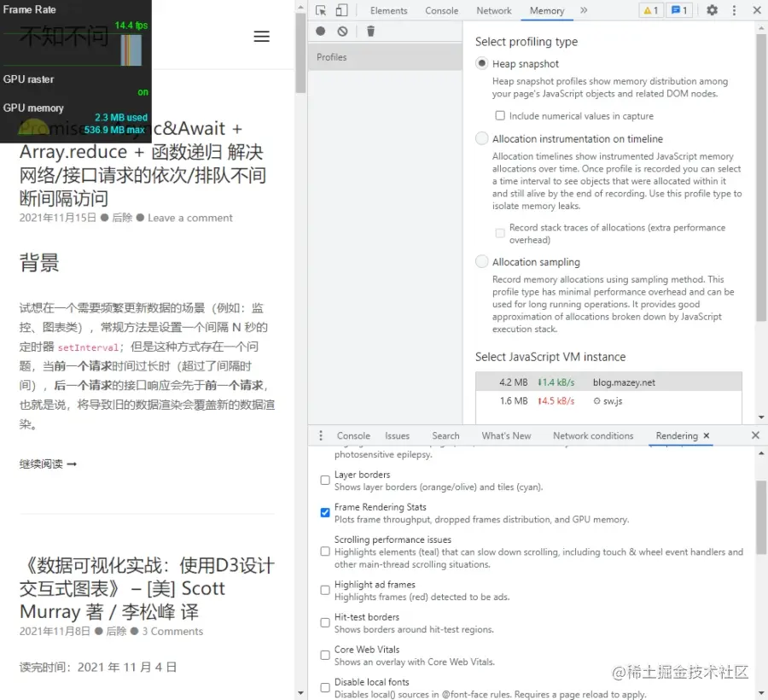Click the Memory panel scroll-down arrow
Viewport: 768px width, 700px height.
(x=760, y=417)
